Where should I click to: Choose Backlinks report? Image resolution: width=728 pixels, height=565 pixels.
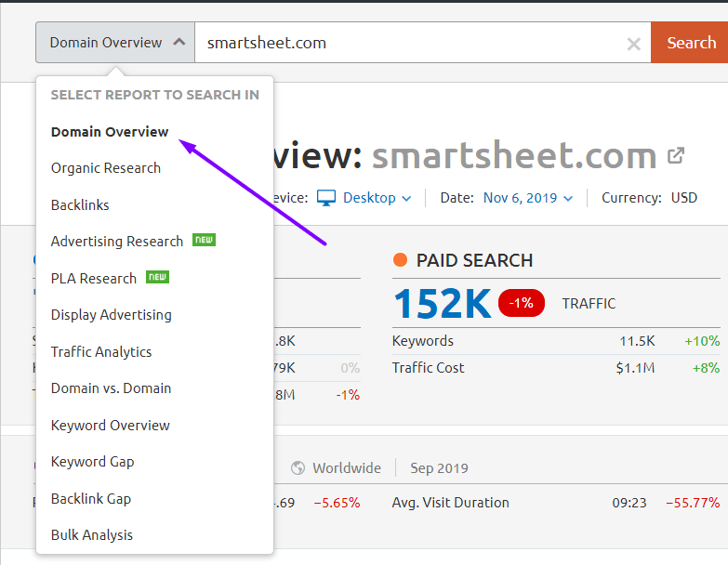tap(80, 205)
